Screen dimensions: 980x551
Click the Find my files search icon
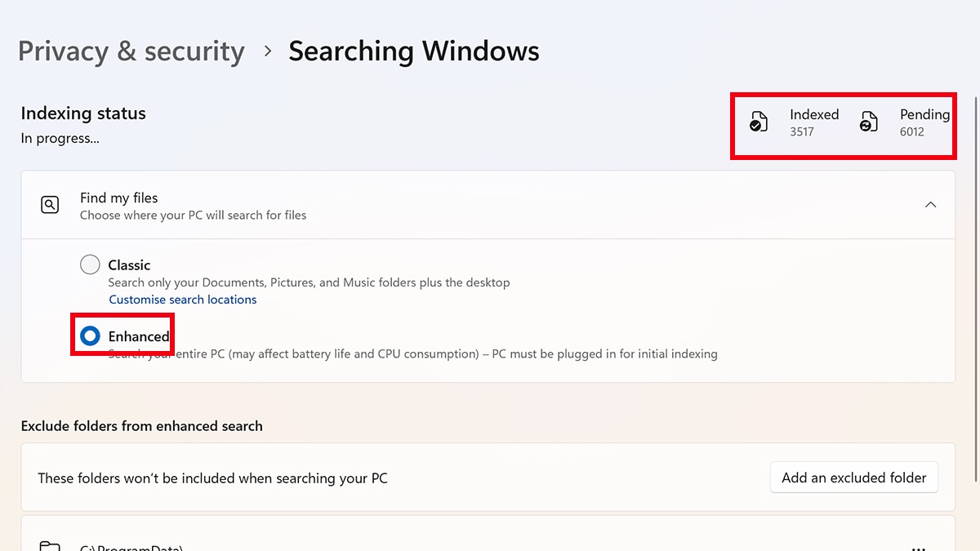(x=50, y=205)
